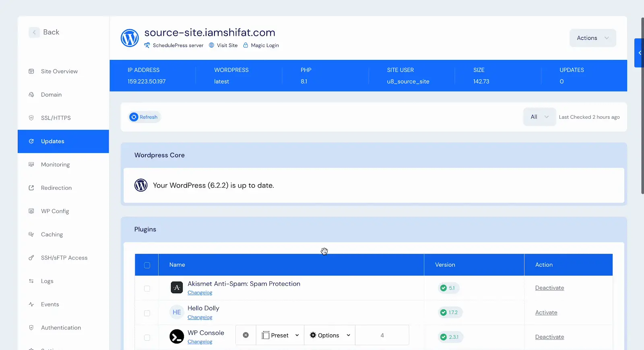
Task: Click the Back label
Action: 51,32
